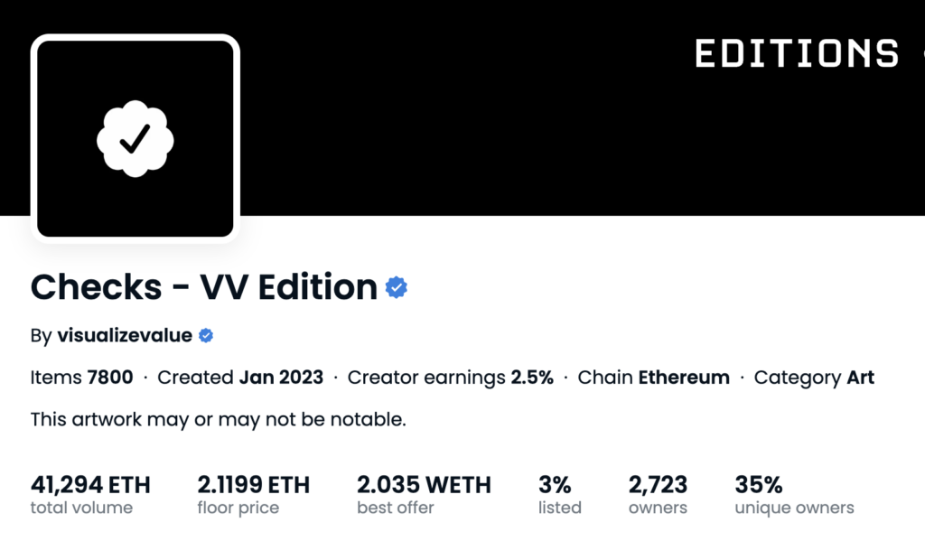Viewport: 925px width, 560px height.
Task: Click the 35% unique owners stat
Action: tap(759, 485)
